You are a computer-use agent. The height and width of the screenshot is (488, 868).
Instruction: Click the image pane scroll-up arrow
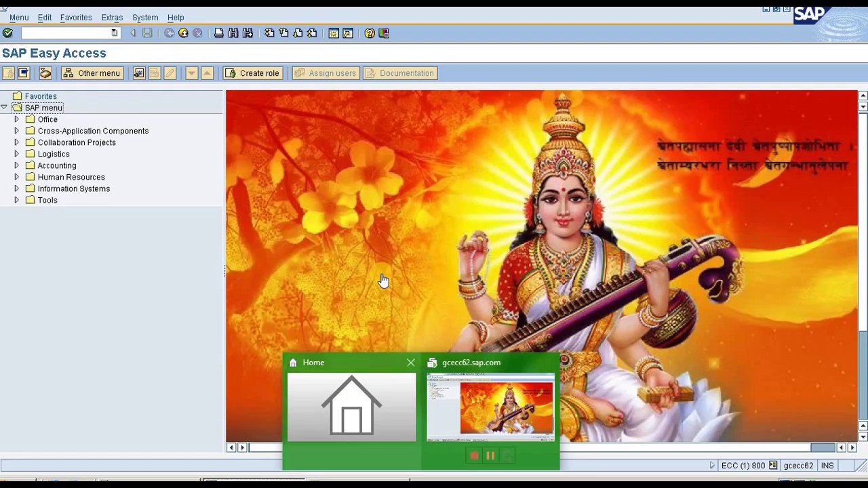click(863, 96)
